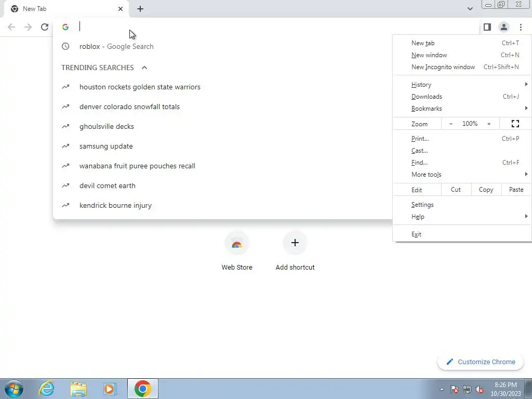The width and height of the screenshot is (532, 399).
Task: Increase zoom with plus button
Action: coord(489,124)
